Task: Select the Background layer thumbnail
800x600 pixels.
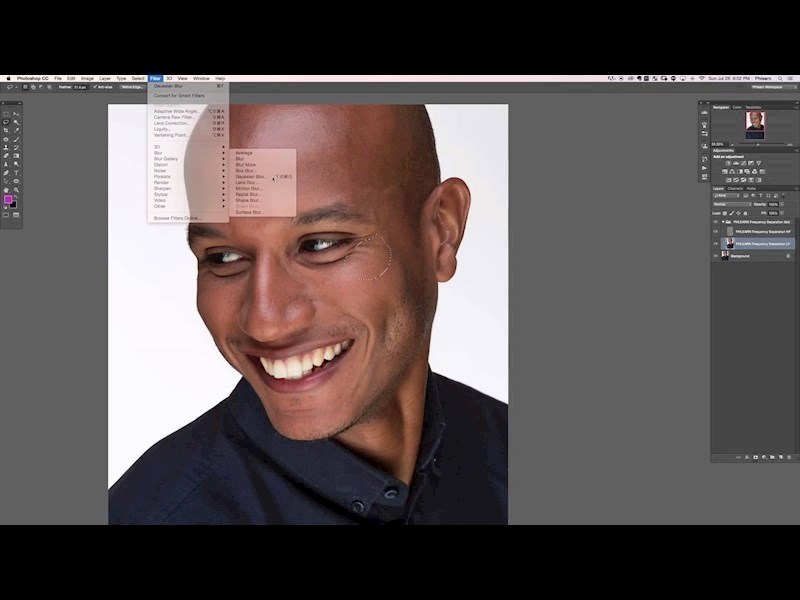Action: pos(725,256)
